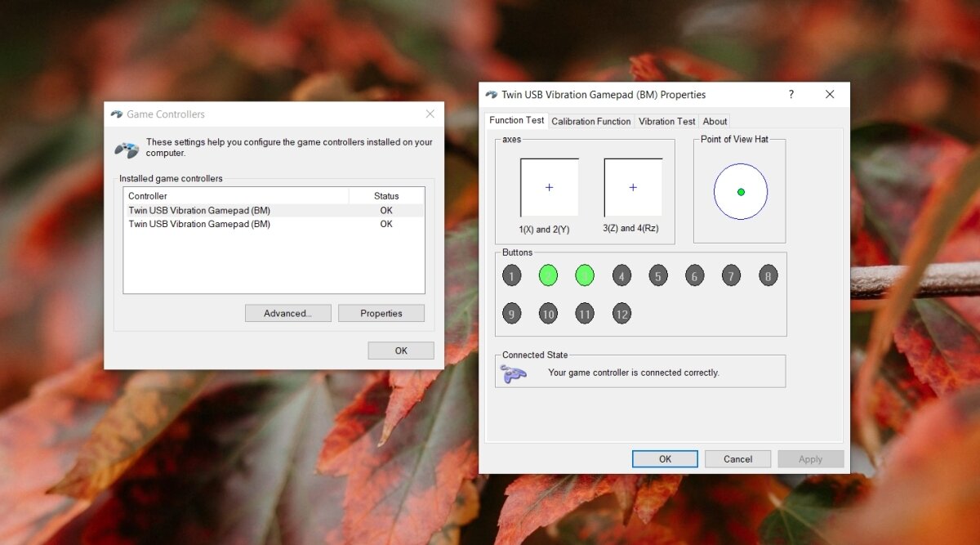Open Properties for the selected controller

pyautogui.click(x=381, y=313)
